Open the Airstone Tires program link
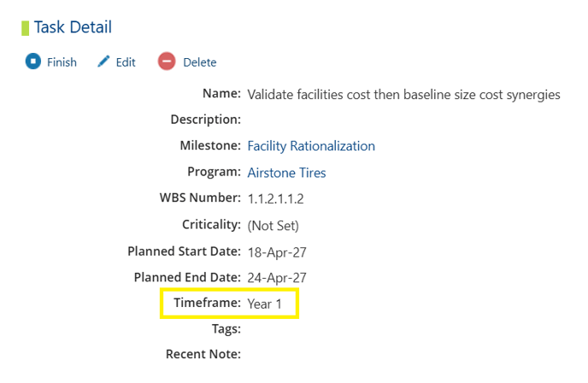This screenshot has height=383, width=588. tap(286, 173)
